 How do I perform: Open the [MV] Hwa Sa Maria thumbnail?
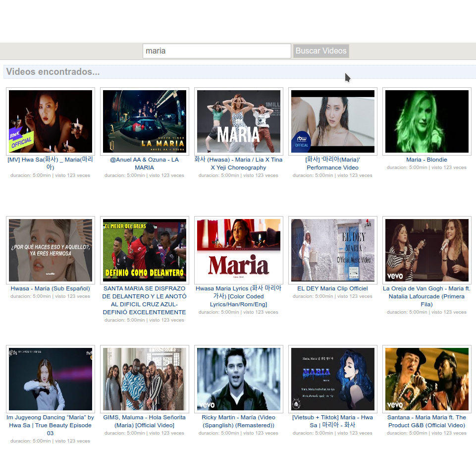51,121
